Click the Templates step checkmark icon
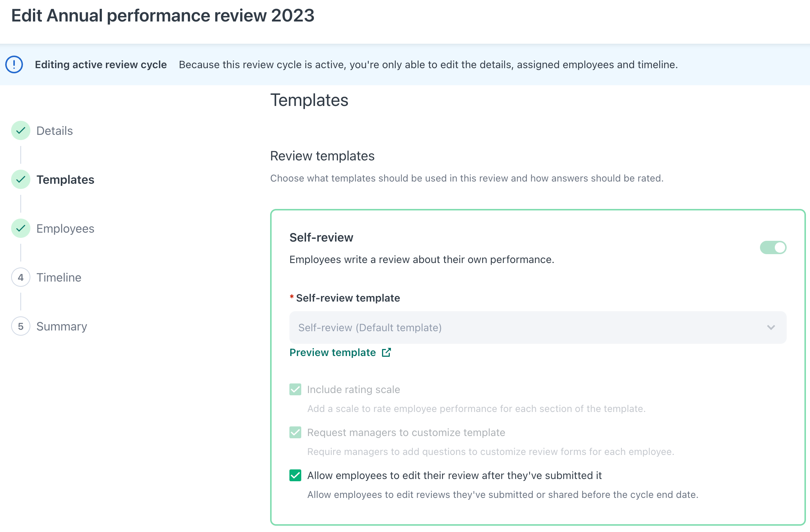Screen dimensions: 810x532 coord(21,180)
